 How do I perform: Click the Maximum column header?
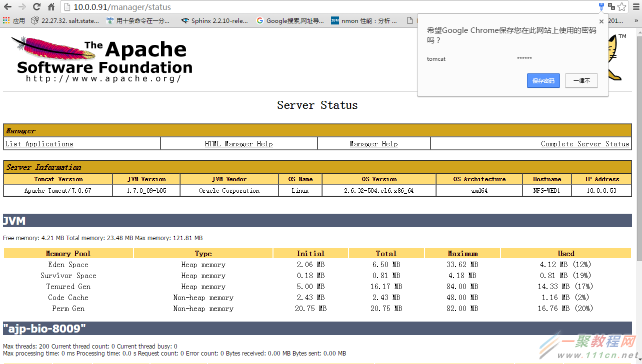click(x=462, y=254)
